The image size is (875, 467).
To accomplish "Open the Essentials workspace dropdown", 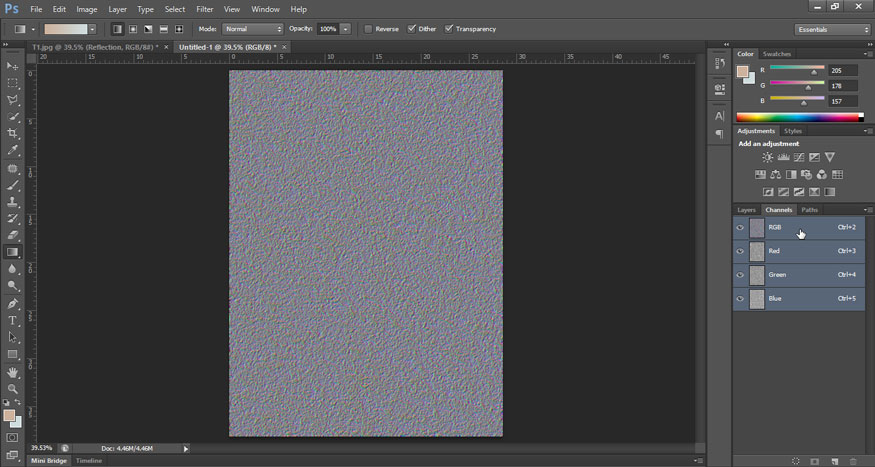I will [833, 29].
